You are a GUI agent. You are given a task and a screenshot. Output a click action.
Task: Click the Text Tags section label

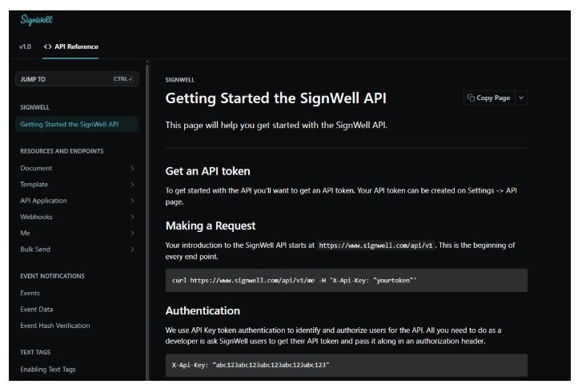coord(35,352)
